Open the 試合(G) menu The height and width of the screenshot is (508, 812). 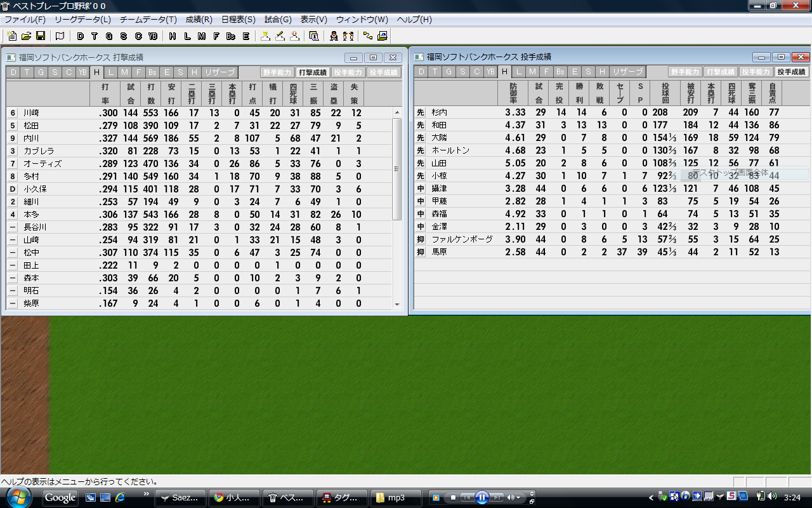278,20
